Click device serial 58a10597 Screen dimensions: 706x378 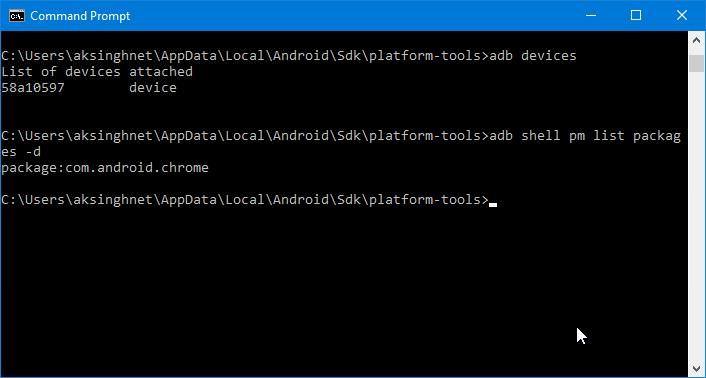33,88
